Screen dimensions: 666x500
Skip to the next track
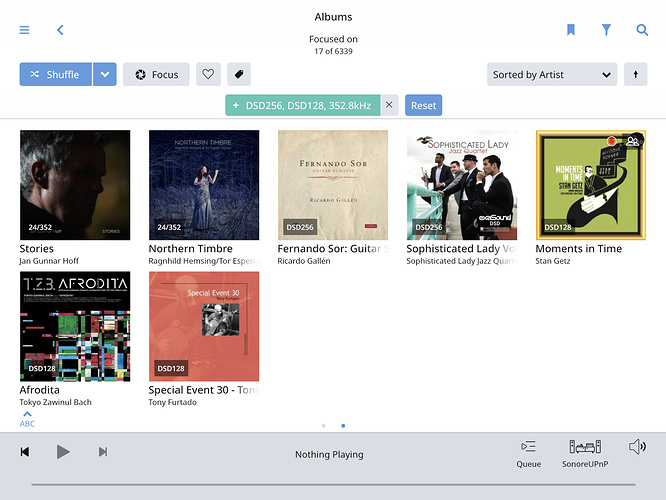click(x=103, y=452)
